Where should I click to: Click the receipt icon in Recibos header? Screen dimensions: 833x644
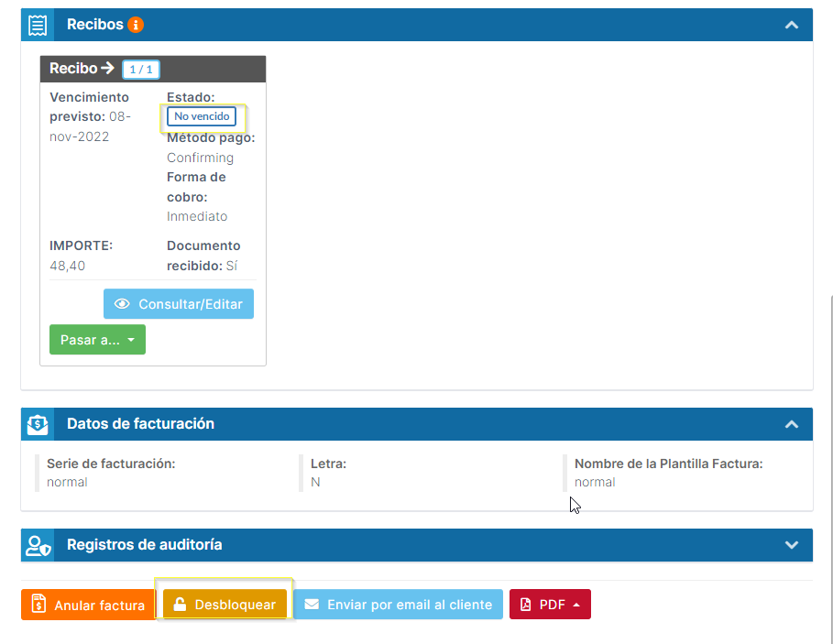38,25
